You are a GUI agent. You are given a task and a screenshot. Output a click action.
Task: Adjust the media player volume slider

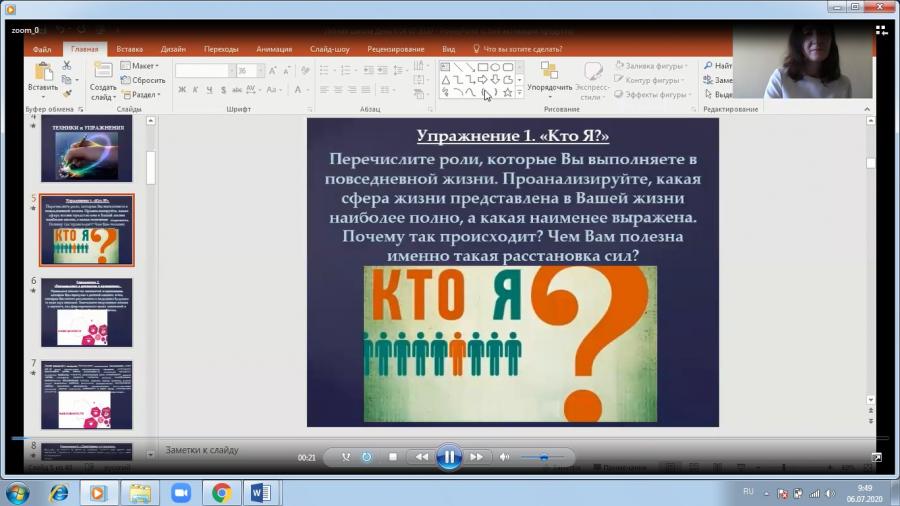click(x=542, y=457)
